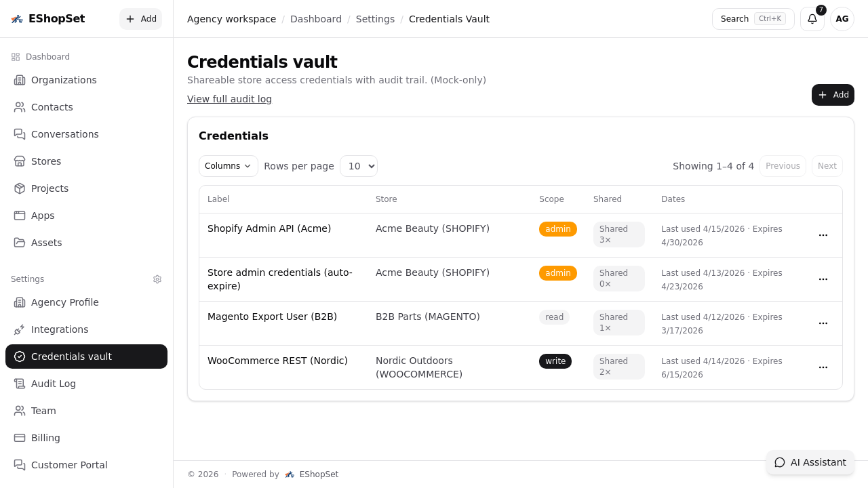Open actions menu for WooCommerce REST row

(x=823, y=367)
